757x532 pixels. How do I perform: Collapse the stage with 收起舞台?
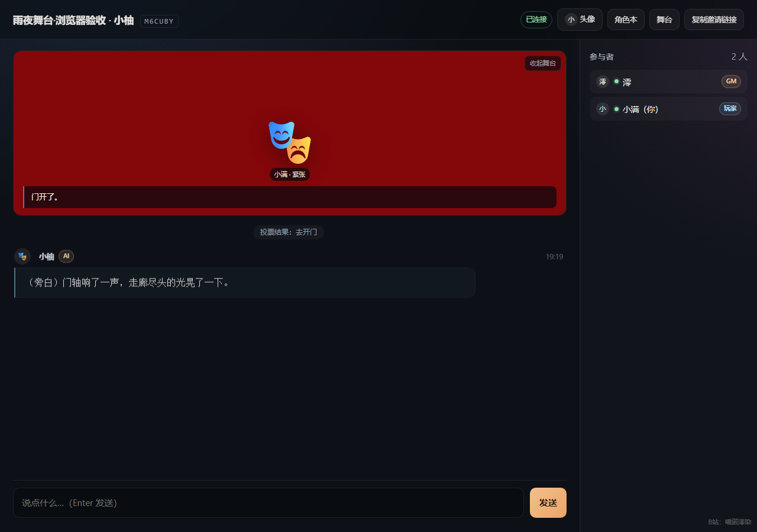(543, 63)
